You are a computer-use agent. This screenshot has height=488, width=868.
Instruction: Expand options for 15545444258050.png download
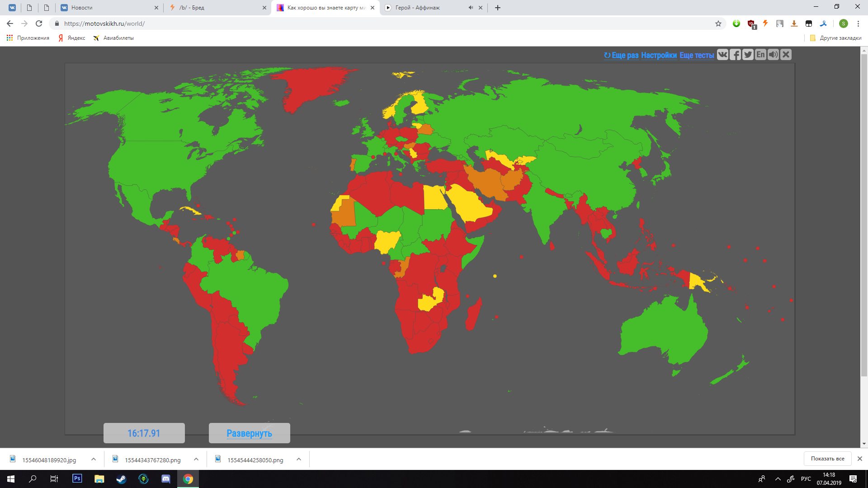[299, 459]
